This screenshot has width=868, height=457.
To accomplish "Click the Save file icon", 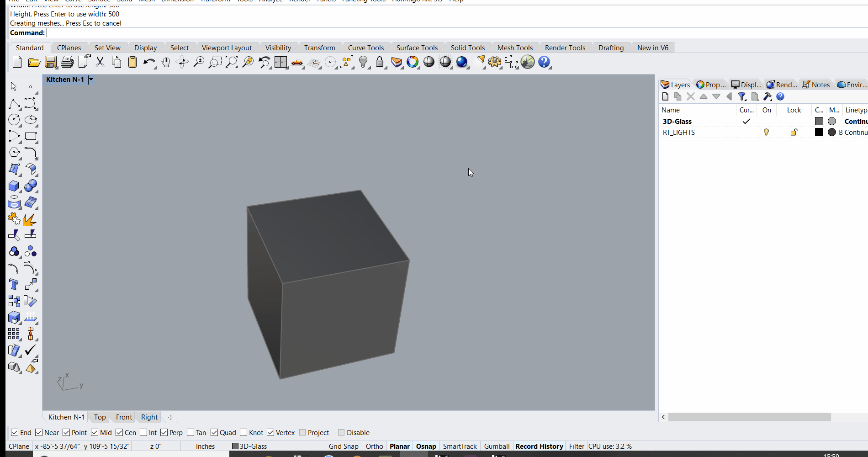I will (x=51, y=62).
